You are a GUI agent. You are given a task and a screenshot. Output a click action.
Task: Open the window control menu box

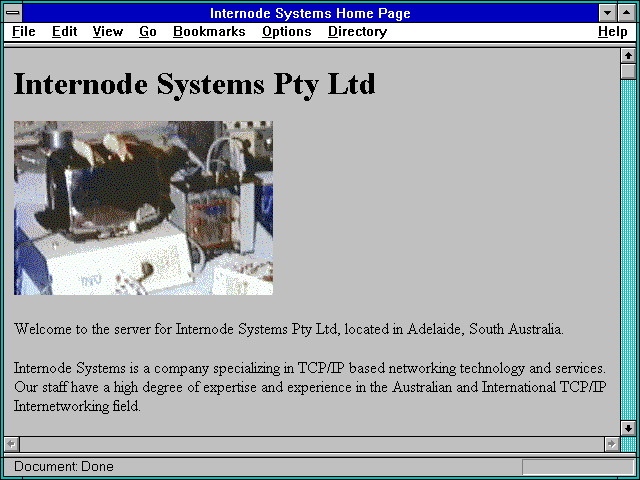click(x=13, y=13)
